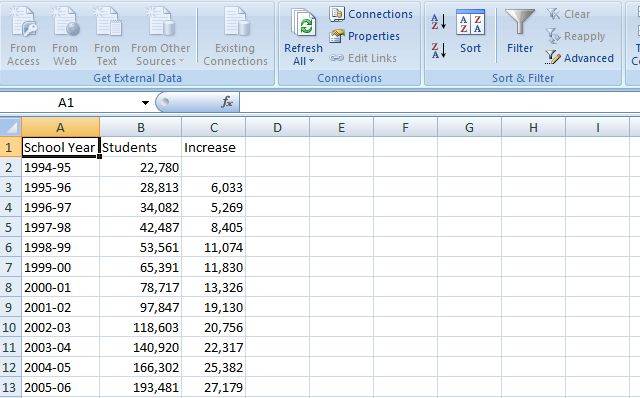Select the cell containing 193,481

tap(141, 387)
